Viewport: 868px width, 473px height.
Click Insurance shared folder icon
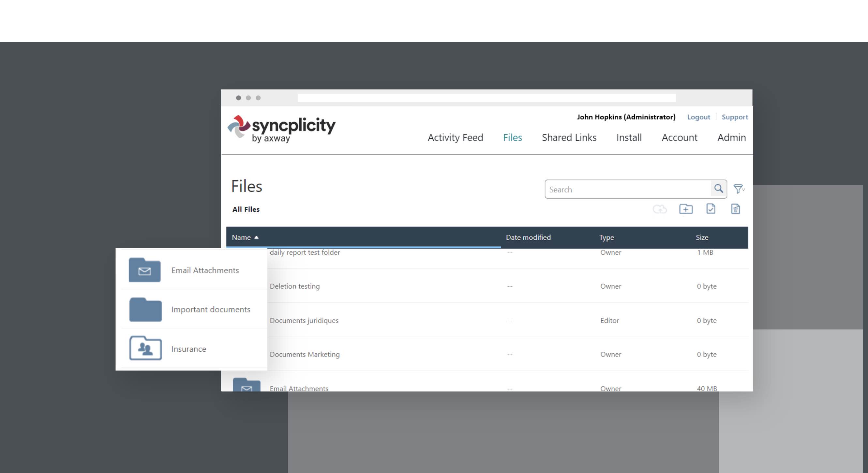(x=145, y=348)
